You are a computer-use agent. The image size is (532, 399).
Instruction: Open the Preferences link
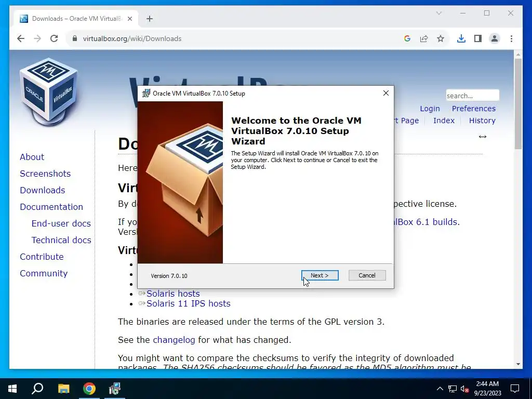pyautogui.click(x=474, y=109)
